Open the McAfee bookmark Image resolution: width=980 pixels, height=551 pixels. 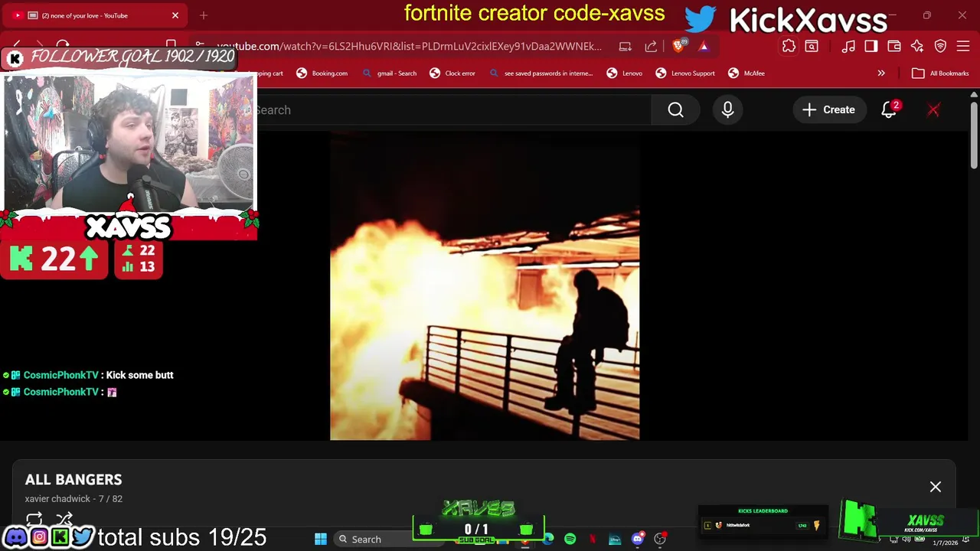point(746,73)
